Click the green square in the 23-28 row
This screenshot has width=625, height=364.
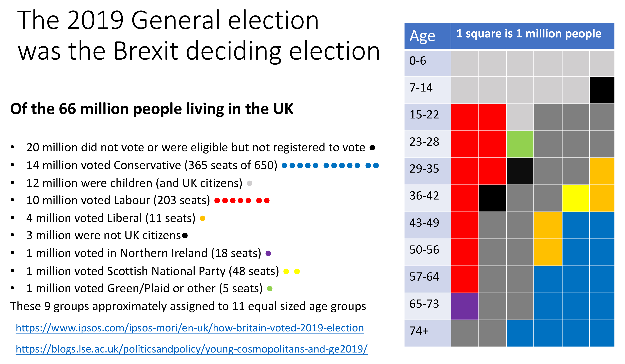pyautogui.click(x=520, y=144)
